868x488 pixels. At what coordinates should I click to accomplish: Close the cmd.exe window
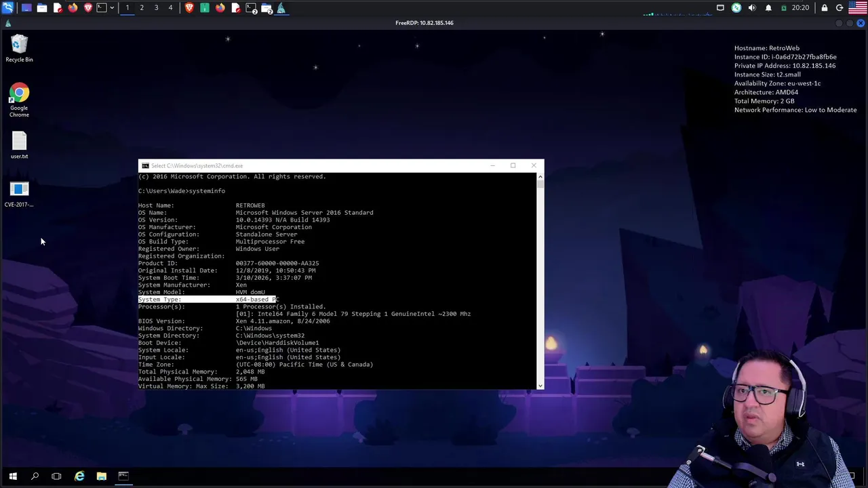coord(533,165)
